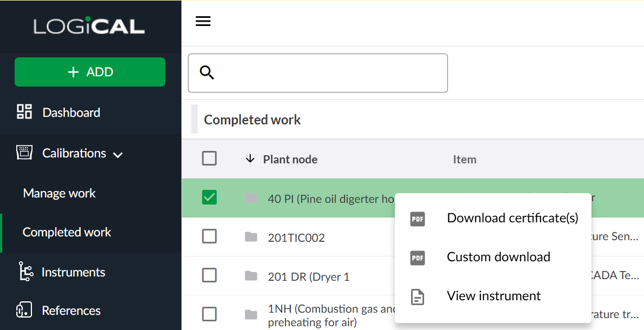Tick the checkbox for 201TIC002
The image size is (644, 330).
pyautogui.click(x=209, y=236)
